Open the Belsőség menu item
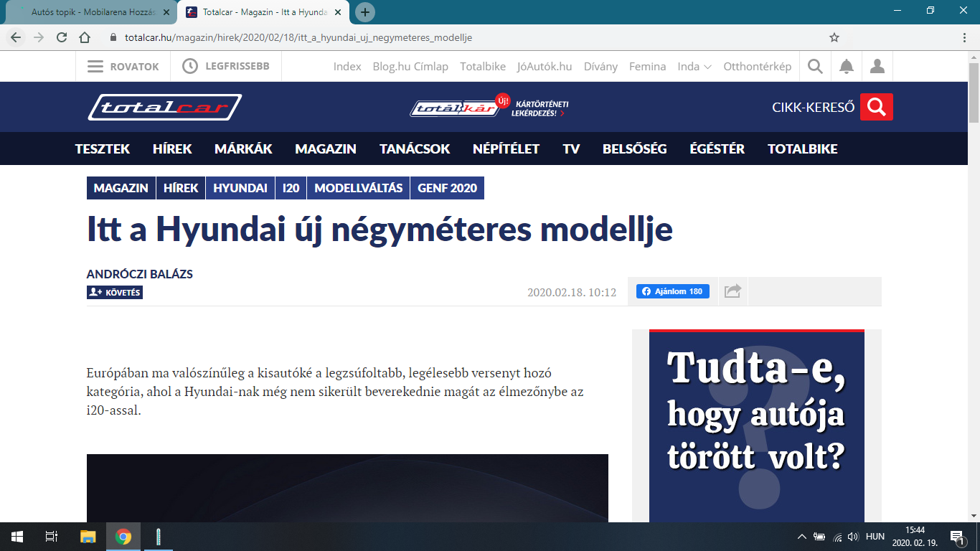This screenshot has height=551, width=980. tap(634, 149)
